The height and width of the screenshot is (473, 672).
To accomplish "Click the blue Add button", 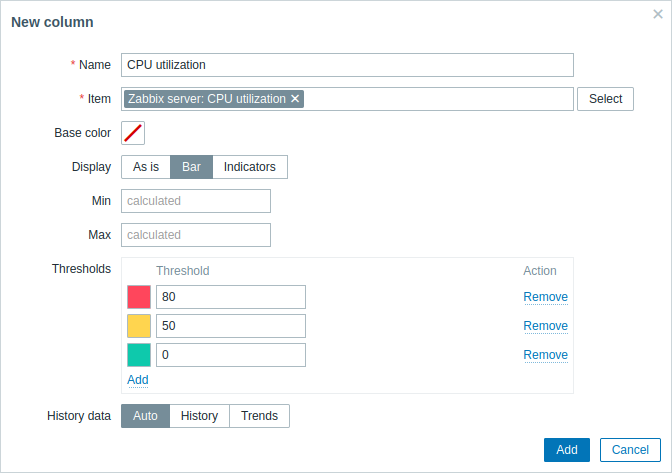I will pos(567,450).
